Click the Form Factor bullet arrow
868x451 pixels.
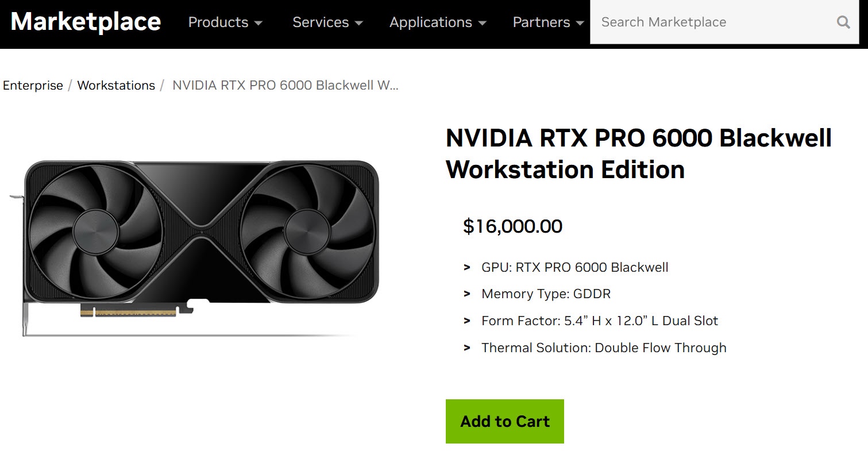click(x=467, y=321)
